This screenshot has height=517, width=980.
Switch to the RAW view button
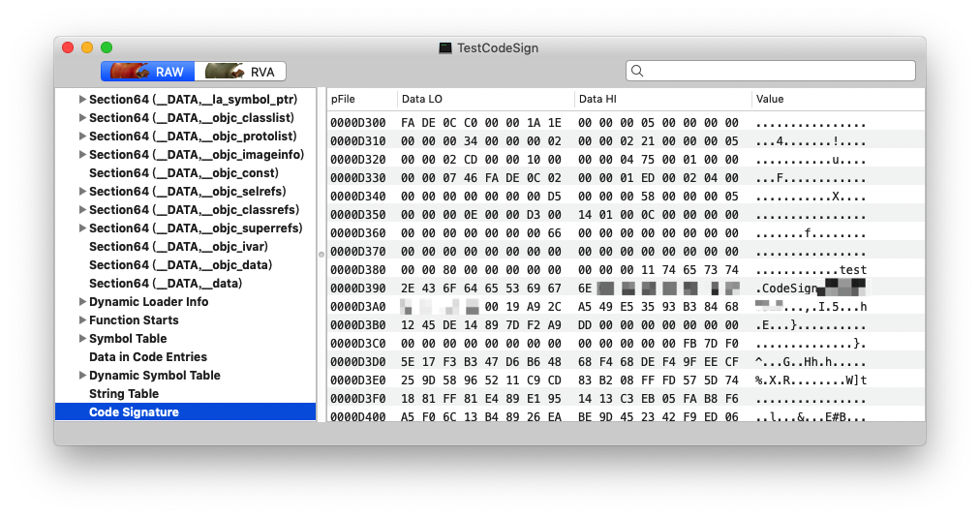tap(148, 72)
